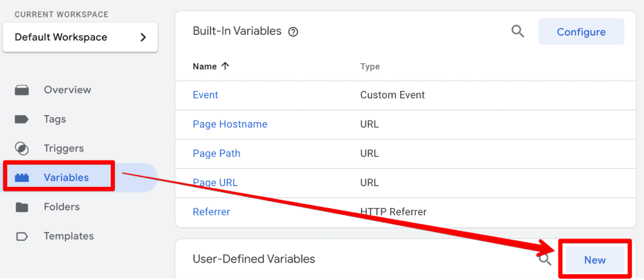644x280 pixels.
Task: Sort by the Name column header
Action: (204, 66)
